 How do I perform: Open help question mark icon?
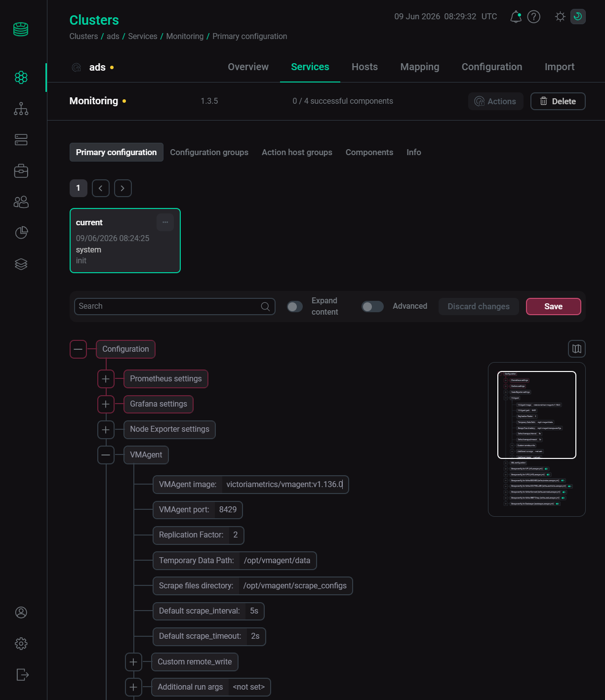(x=534, y=17)
